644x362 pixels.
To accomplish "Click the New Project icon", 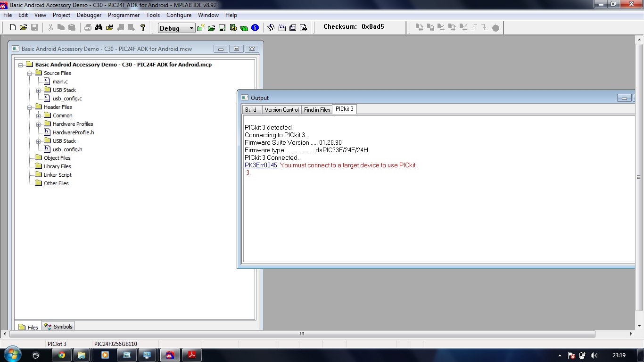I will pyautogui.click(x=200, y=28).
